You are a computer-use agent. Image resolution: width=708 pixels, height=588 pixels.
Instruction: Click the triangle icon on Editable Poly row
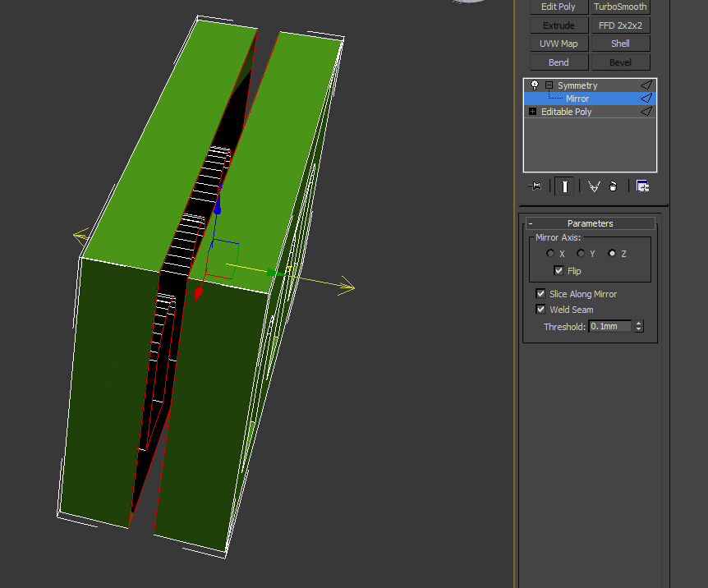[x=646, y=111]
